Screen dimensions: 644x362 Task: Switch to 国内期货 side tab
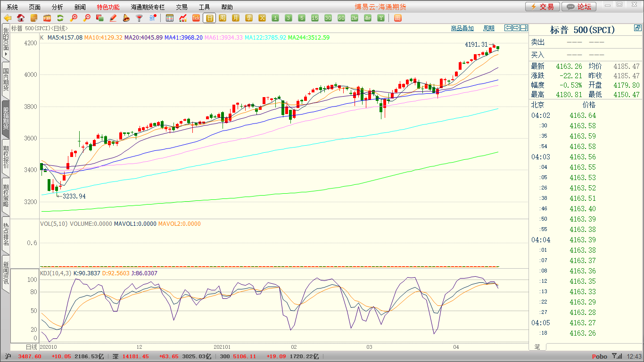6,80
